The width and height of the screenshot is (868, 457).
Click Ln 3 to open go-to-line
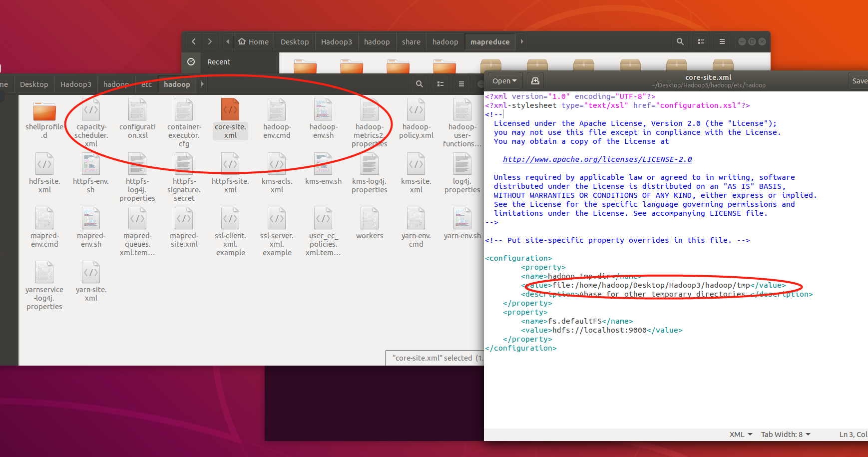(x=852, y=435)
